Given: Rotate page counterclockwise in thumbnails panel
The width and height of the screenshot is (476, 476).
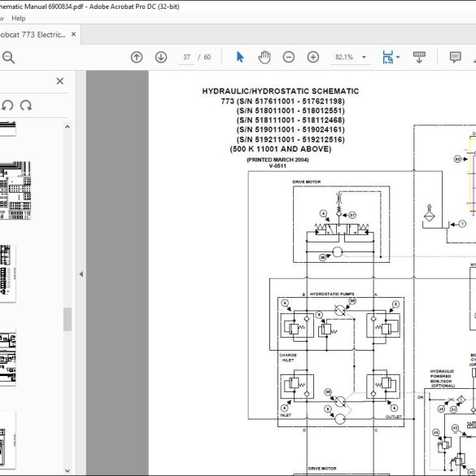Looking at the screenshot, I should (7, 106).
